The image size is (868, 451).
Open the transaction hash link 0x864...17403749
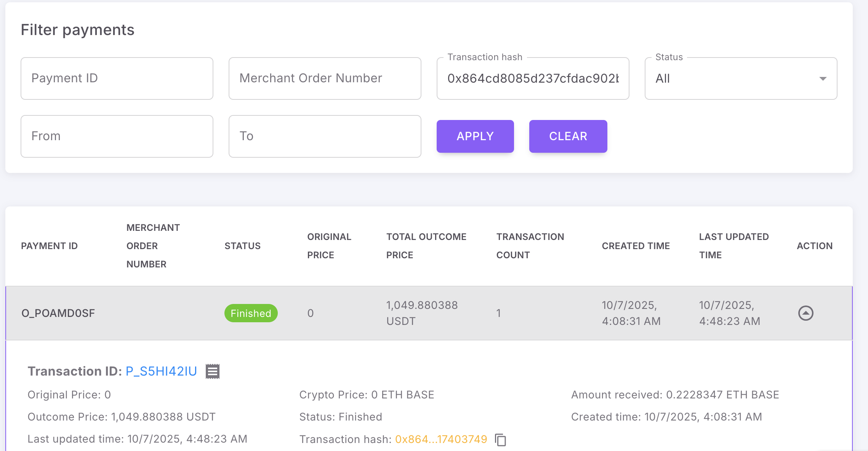440,439
